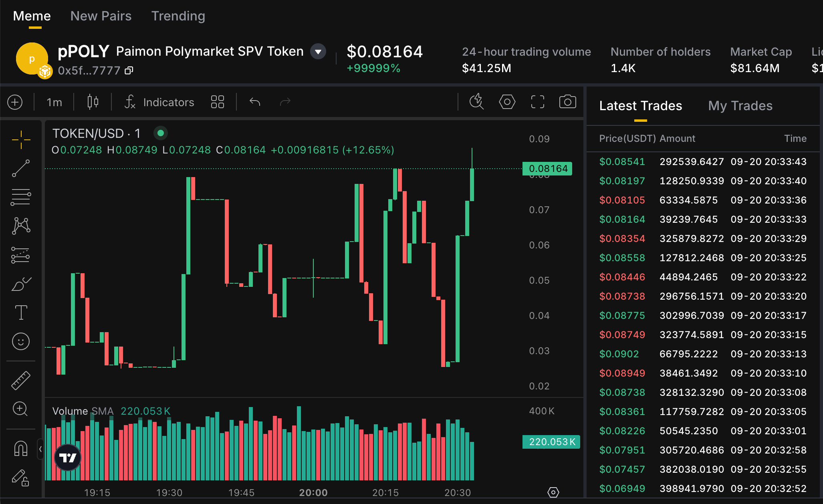The height and width of the screenshot is (504, 823).
Task: Click the pPOLY token logo
Action: point(32,58)
